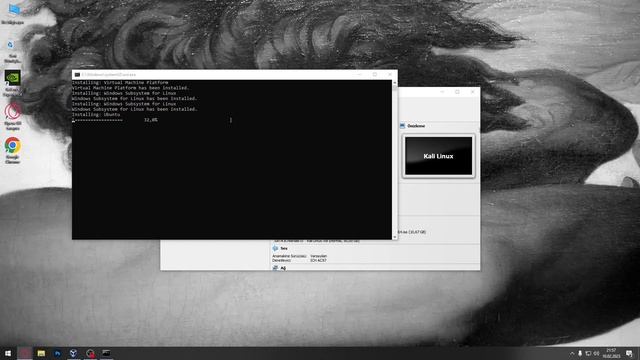Open the red circular taskbar app

(90, 353)
